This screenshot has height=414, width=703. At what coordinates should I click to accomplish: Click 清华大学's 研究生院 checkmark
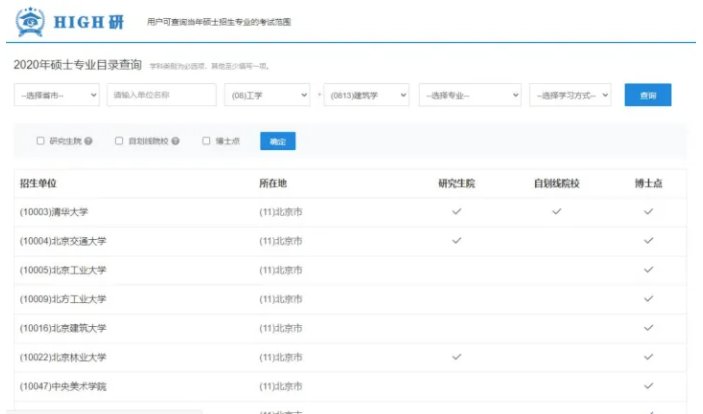456,211
